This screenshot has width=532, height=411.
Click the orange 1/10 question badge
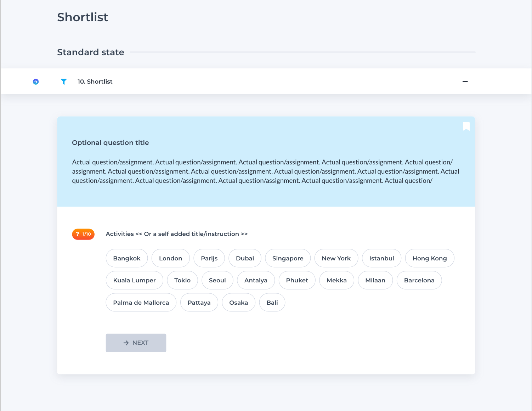coord(83,234)
